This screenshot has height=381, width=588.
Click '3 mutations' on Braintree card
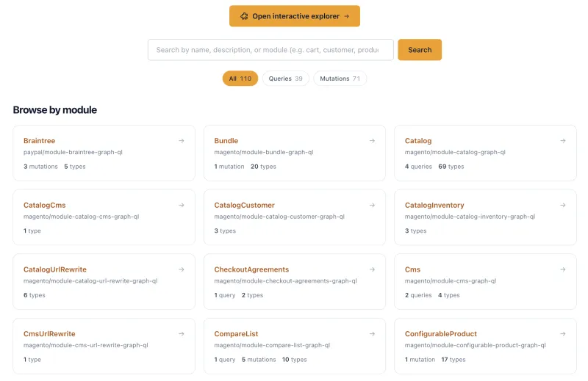click(x=40, y=167)
